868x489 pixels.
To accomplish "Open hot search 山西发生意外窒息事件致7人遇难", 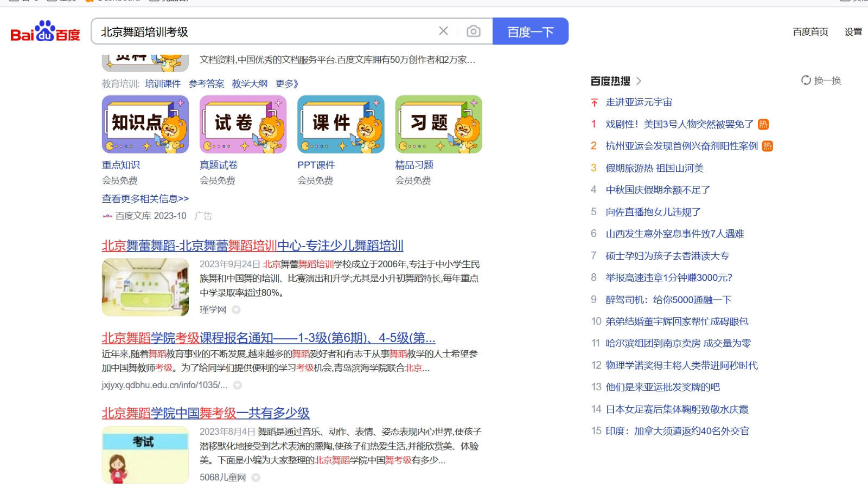I will [674, 234].
